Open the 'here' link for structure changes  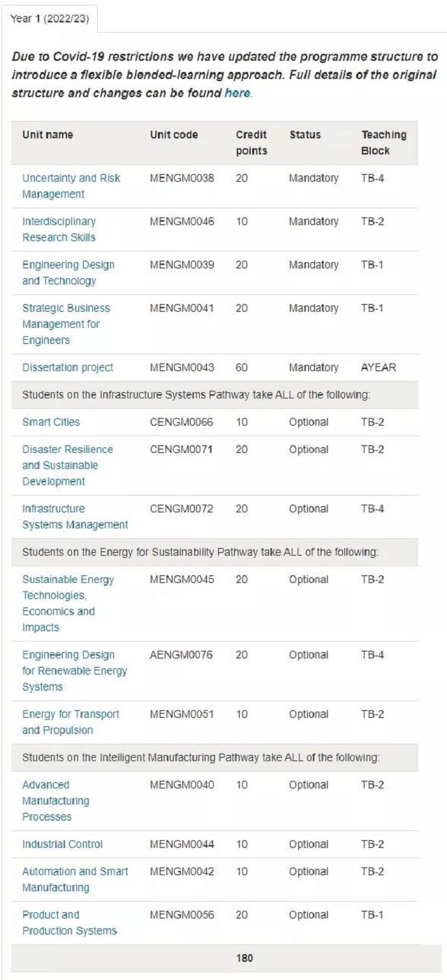pos(237,92)
